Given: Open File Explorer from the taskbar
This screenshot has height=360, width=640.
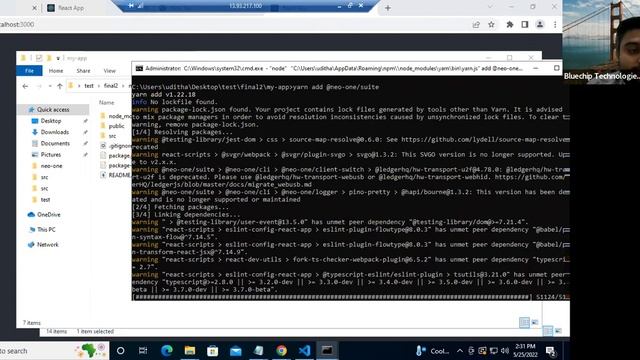Looking at the screenshot, I should [x=190, y=351].
